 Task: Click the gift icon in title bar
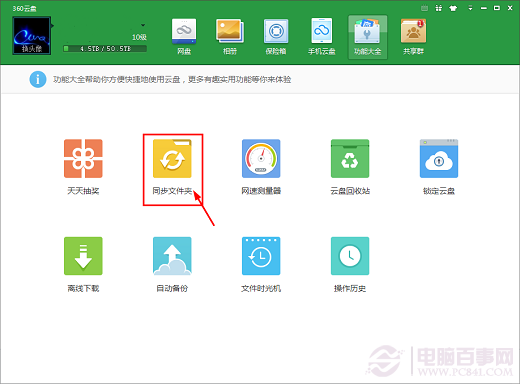pos(439,8)
